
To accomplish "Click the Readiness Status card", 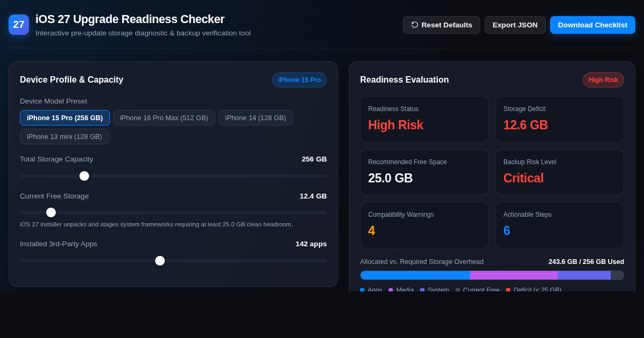I will tap(425, 119).
